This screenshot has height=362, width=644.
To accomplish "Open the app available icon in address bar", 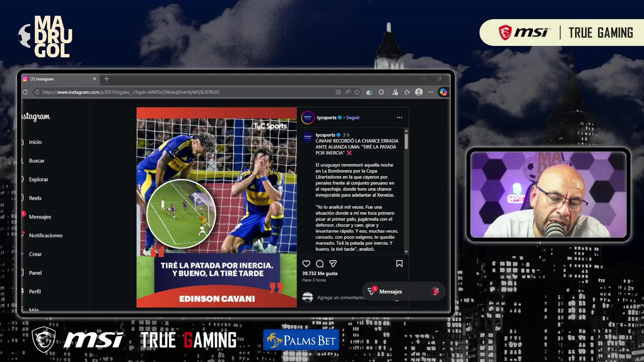I will click(338, 92).
